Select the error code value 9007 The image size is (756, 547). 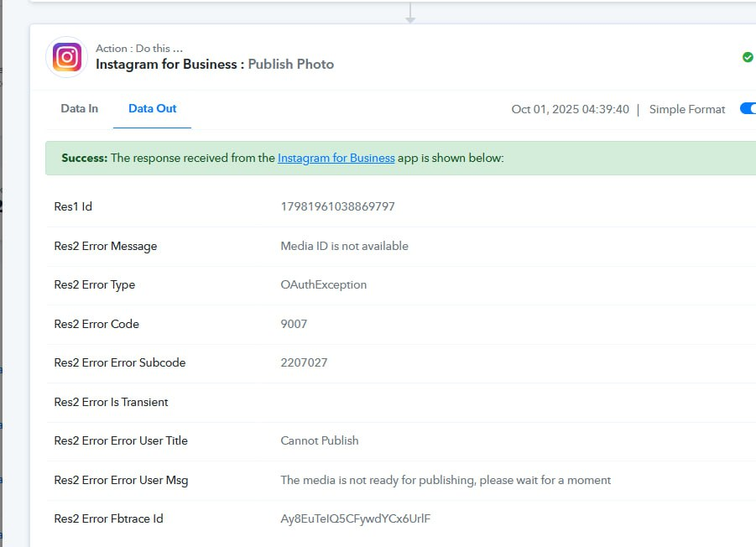(294, 324)
